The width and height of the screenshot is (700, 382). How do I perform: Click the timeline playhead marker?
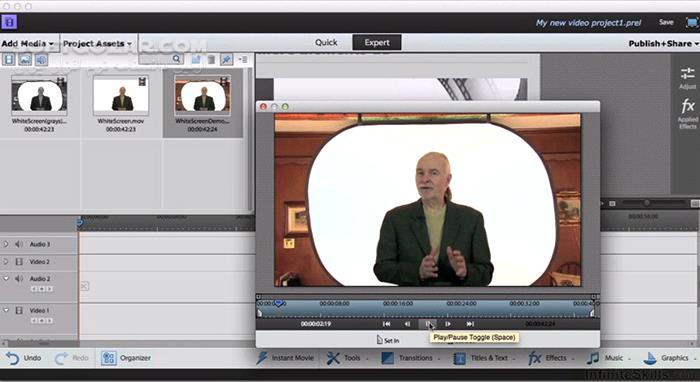coord(79,222)
